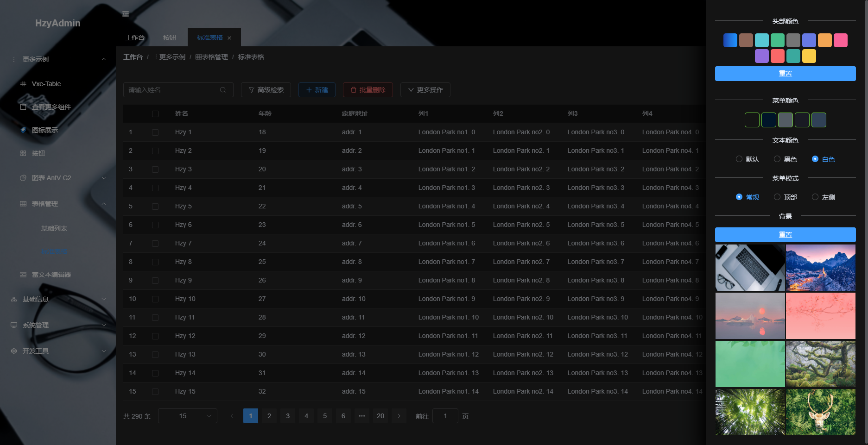This screenshot has width=868, height=445.
Task: Switch to the 工作台 tab
Action: (x=135, y=38)
